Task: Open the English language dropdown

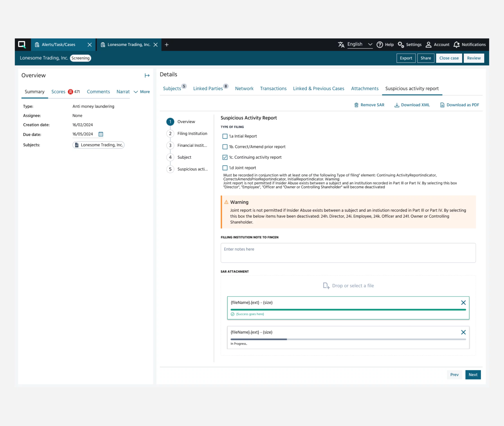Action: [x=359, y=44]
